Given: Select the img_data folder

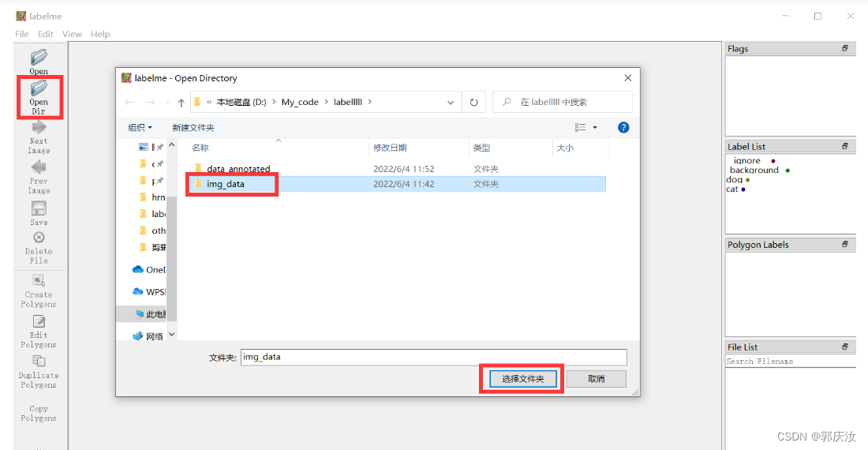Looking at the screenshot, I should coord(398,184).
